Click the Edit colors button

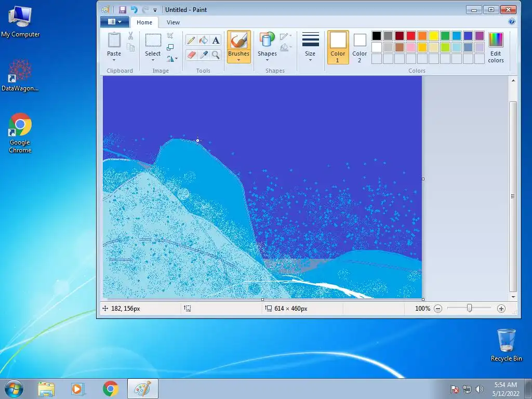tap(496, 47)
